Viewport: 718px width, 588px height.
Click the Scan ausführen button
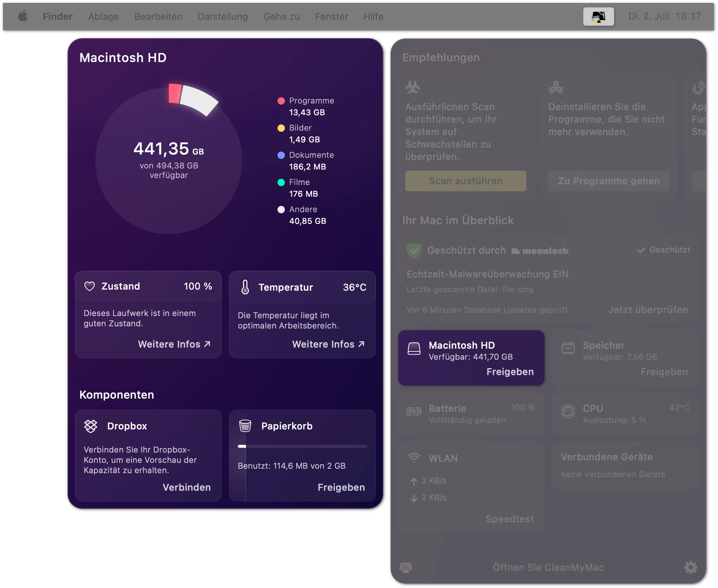[x=466, y=181]
